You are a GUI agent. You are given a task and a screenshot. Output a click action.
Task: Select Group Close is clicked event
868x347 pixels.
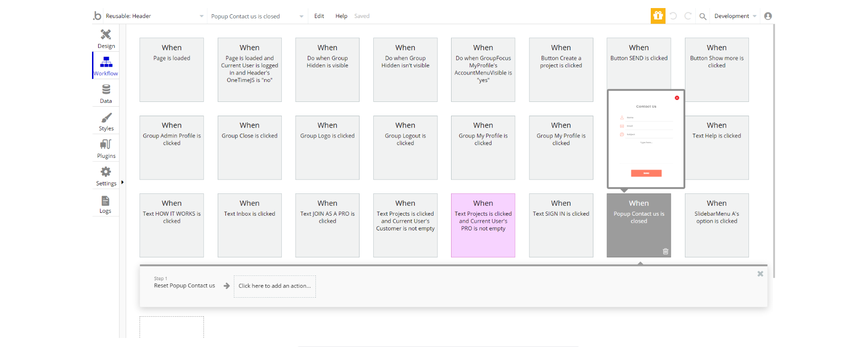(x=249, y=147)
